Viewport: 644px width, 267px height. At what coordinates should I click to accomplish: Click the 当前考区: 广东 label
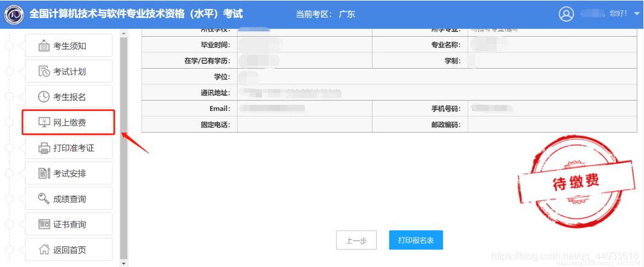pyautogui.click(x=325, y=14)
